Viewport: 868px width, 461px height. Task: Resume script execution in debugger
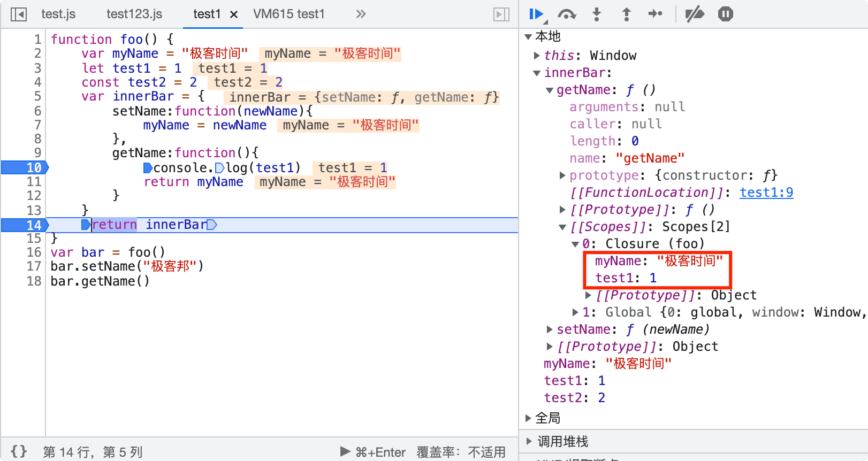coord(536,14)
